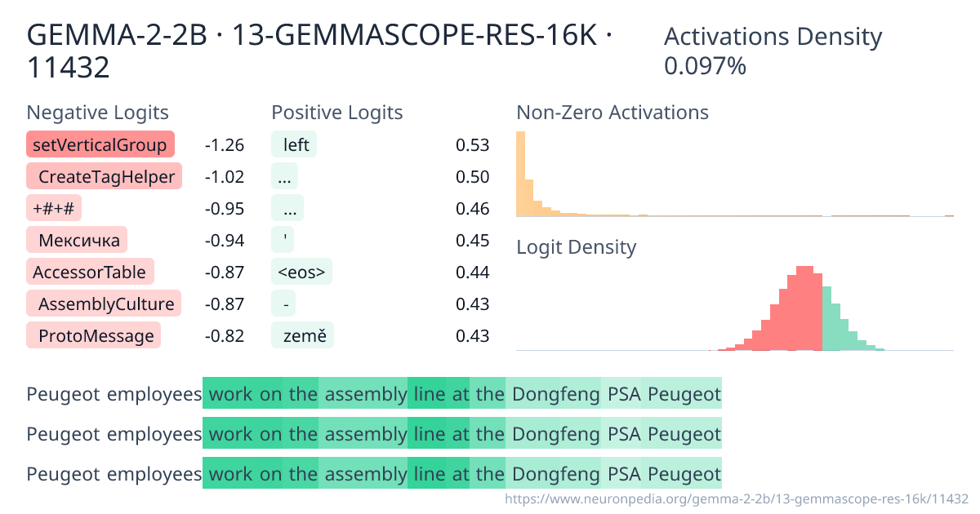Click the -1.26 logit value
980x514 pixels.
point(225,146)
